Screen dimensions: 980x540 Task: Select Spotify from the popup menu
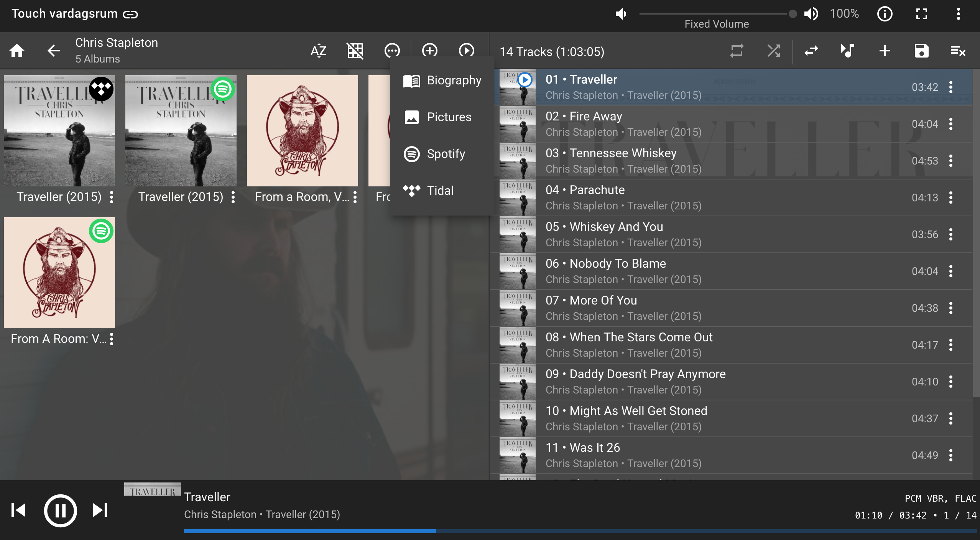tap(442, 154)
